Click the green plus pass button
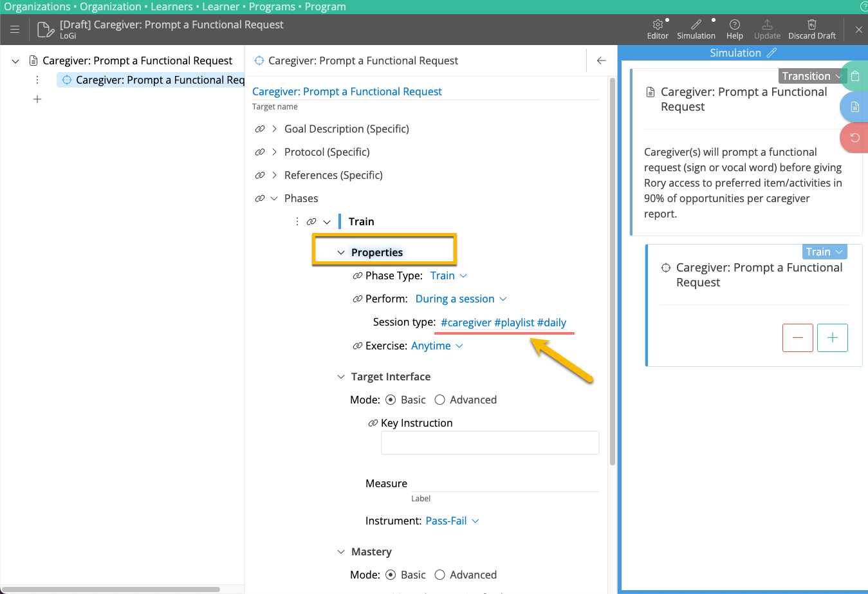The image size is (868, 594). click(832, 338)
